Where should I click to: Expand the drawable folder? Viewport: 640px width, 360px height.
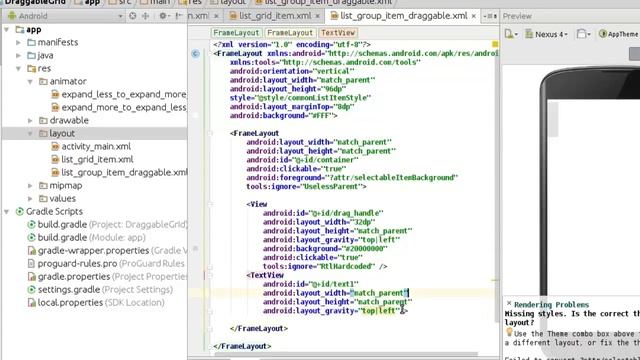(x=30, y=120)
